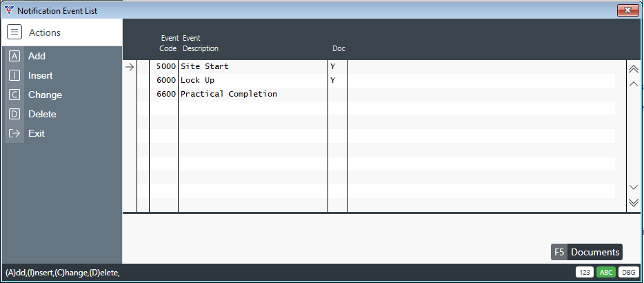Click the row pointer arrow beside 5000
This screenshot has width=644, height=283.
pos(130,67)
